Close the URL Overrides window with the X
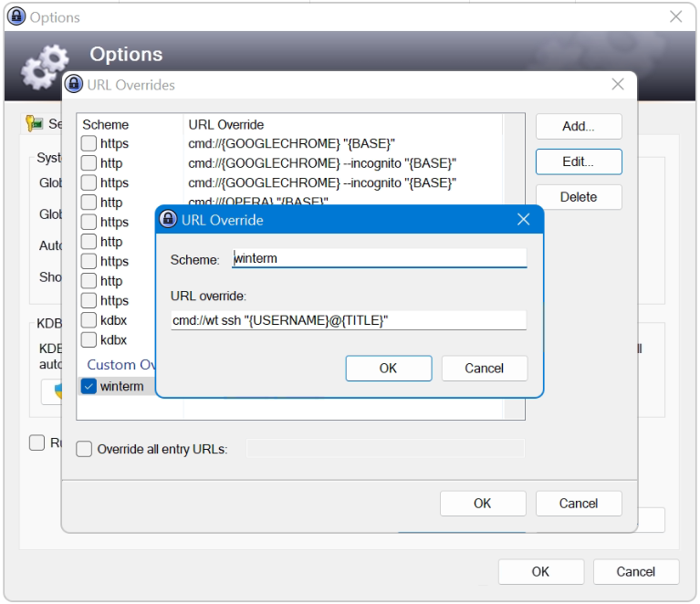 618,84
